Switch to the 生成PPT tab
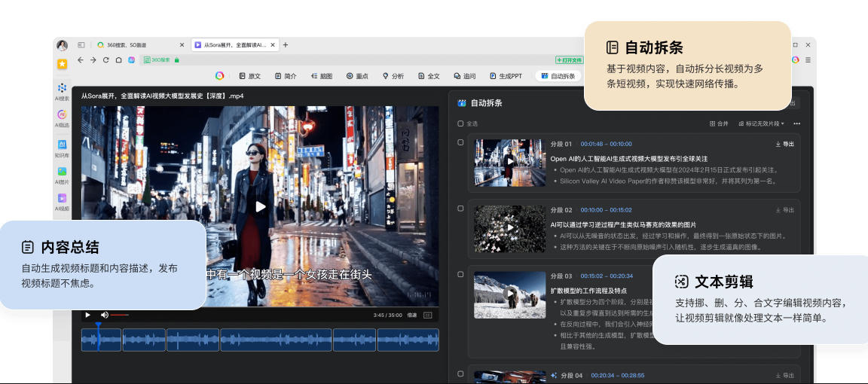 tap(506, 76)
